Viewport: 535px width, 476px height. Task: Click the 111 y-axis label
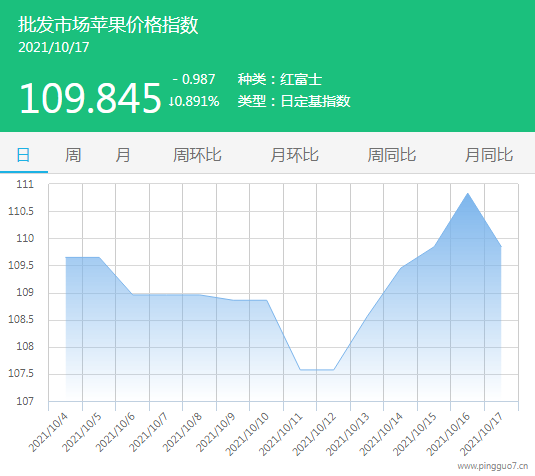tap(25, 184)
